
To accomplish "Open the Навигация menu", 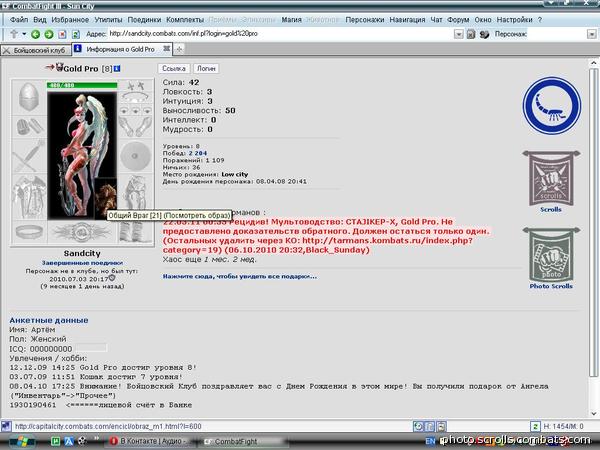I will pyautogui.click(x=407, y=20).
